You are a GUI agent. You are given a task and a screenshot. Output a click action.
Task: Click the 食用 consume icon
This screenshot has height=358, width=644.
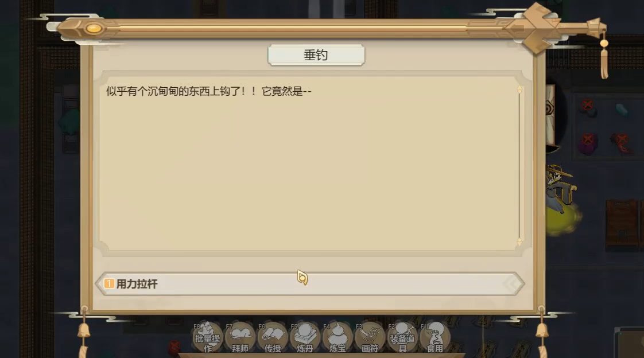(434, 337)
